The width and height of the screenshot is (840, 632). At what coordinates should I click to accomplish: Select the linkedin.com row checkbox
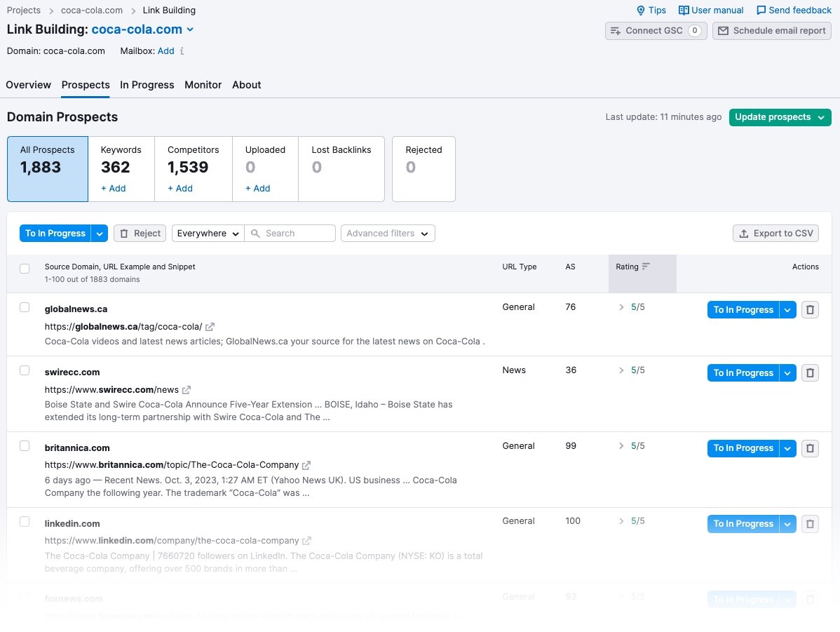tap(25, 523)
